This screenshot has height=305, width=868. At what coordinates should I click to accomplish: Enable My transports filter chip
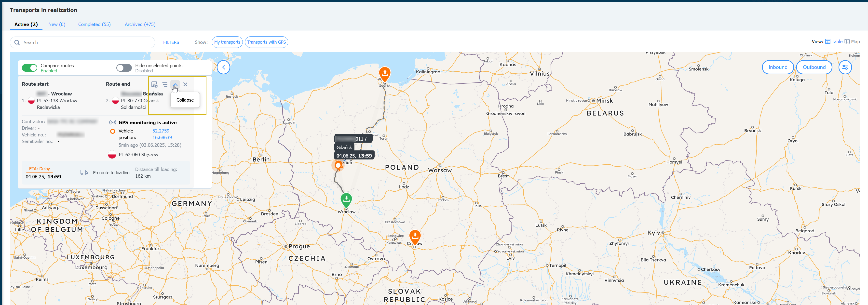[227, 42]
